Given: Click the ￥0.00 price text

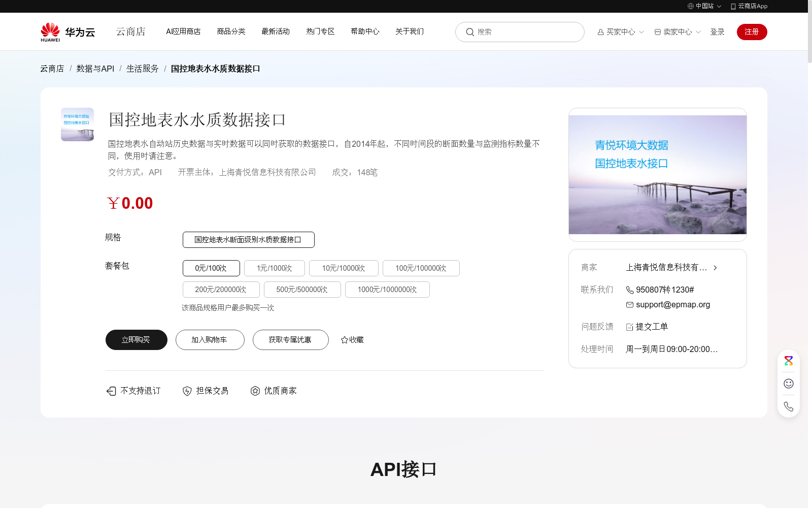Looking at the screenshot, I should point(130,203).
